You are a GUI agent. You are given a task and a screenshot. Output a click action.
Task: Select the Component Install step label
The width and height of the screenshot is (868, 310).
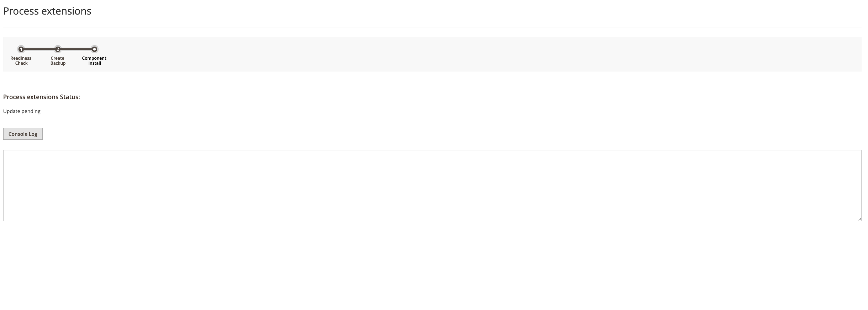coord(94,60)
